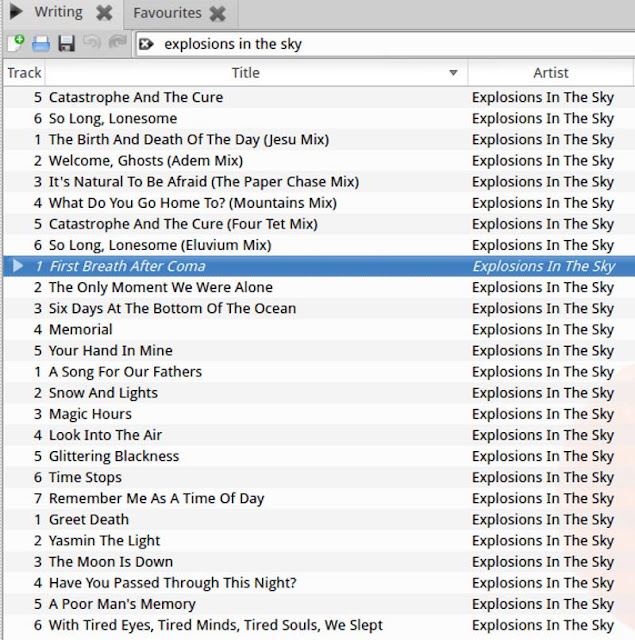Toggle the sort arrow in the Title header
This screenshot has height=640, width=635.
453,73
